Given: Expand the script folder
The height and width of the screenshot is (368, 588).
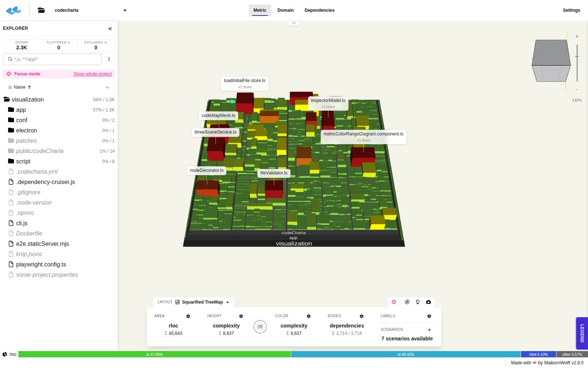Looking at the screenshot, I should [x=59, y=161].
